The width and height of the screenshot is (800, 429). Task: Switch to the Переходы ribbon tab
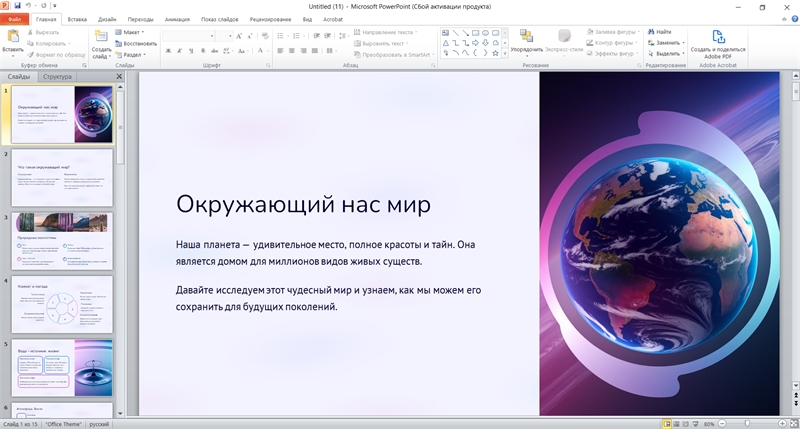pyautogui.click(x=140, y=19)
